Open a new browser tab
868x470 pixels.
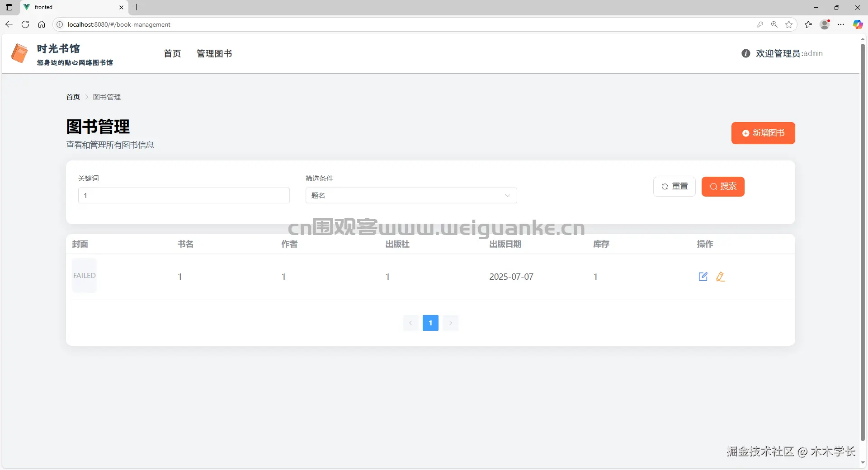(x=137, y=7)
